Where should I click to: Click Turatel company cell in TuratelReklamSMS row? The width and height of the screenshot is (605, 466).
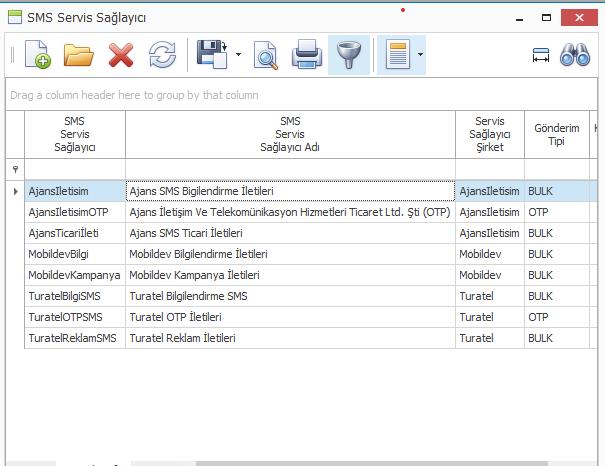point(490,338)
